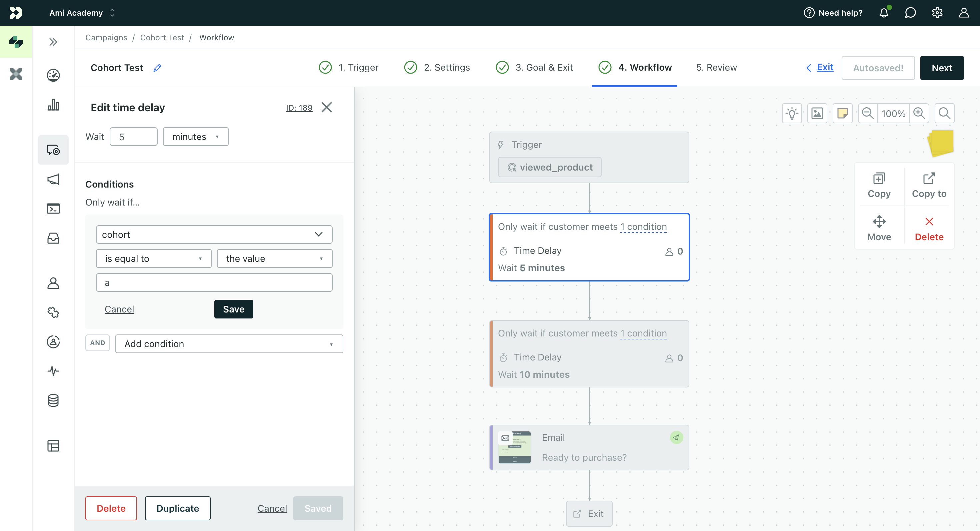The width and height of the screenshot is (980, 531).
Task: Select 4. Workflow step
Action: [635, 68]
